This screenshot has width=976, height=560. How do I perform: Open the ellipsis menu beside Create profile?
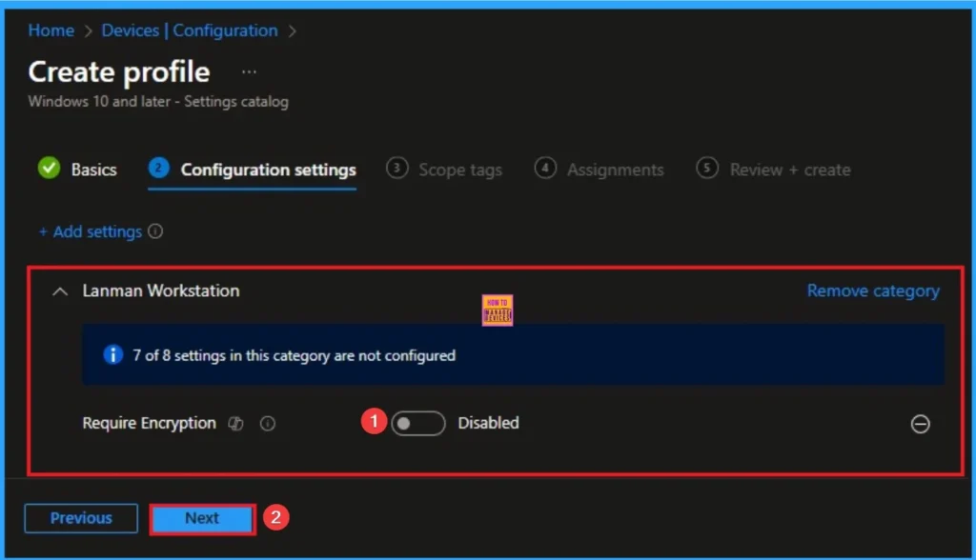[x=249, y=71]
